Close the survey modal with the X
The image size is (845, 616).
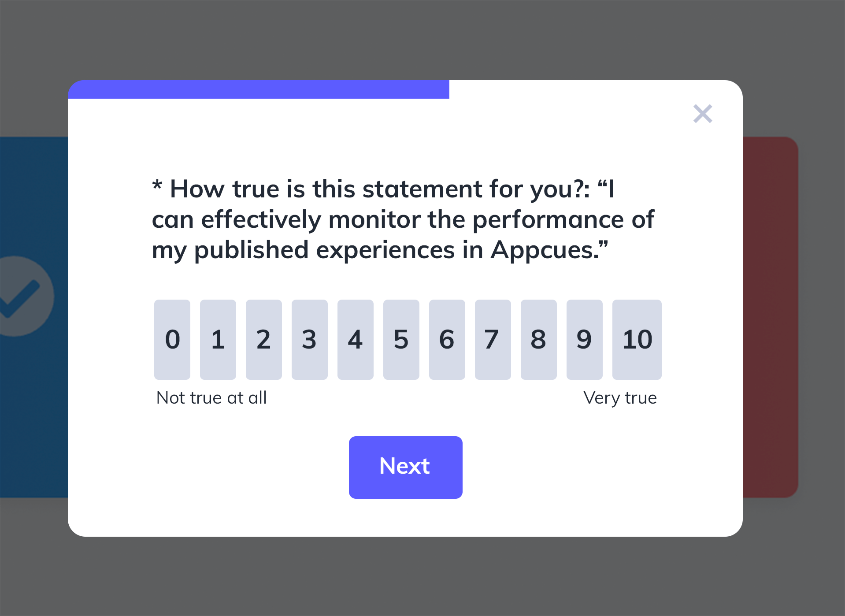coord(703,114)
